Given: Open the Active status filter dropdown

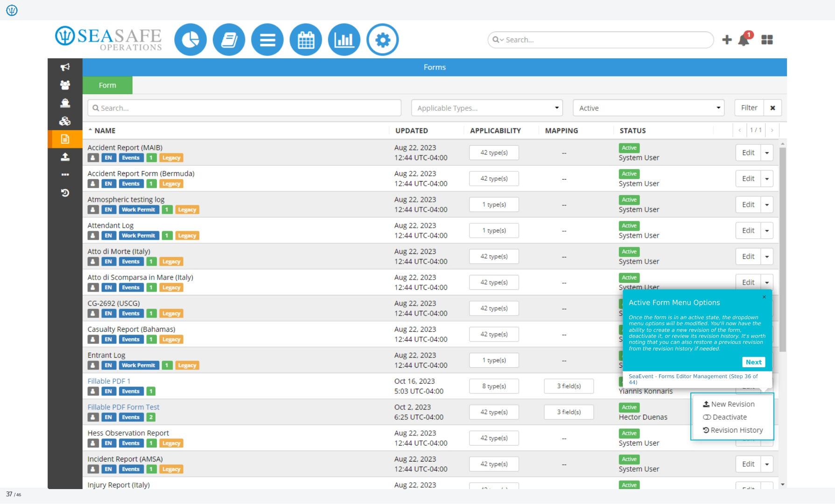Looking at the screenshot, I should [x=649, y=108].
